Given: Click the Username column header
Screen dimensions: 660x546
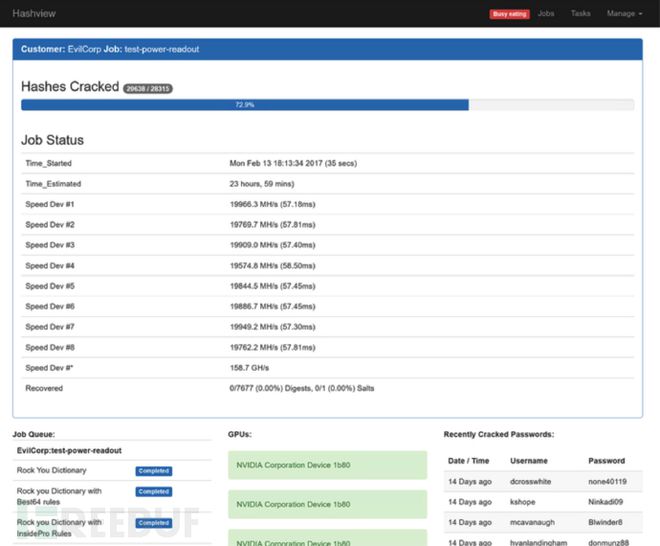Looking at the screenshot, I should point(529,461).
